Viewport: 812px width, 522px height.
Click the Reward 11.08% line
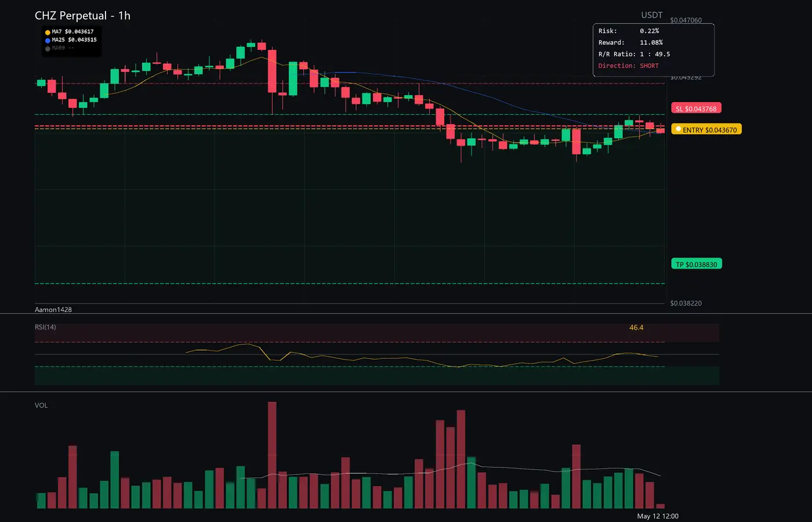coord(630,42)
